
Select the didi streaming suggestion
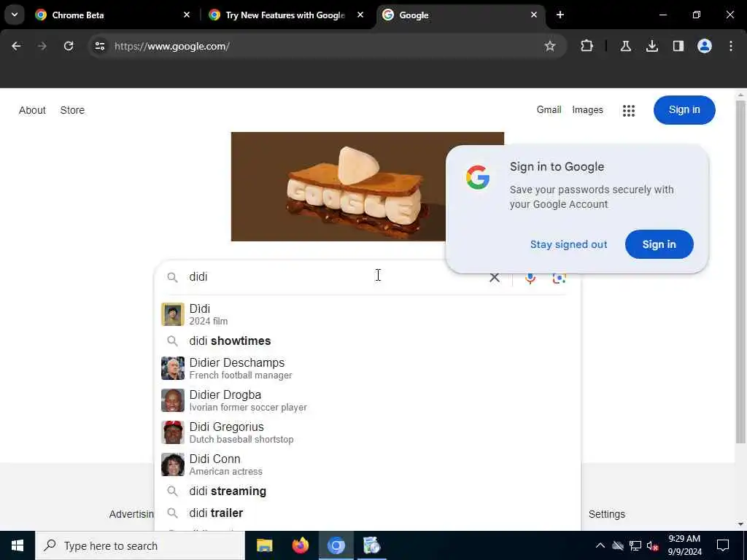(368, 491)
